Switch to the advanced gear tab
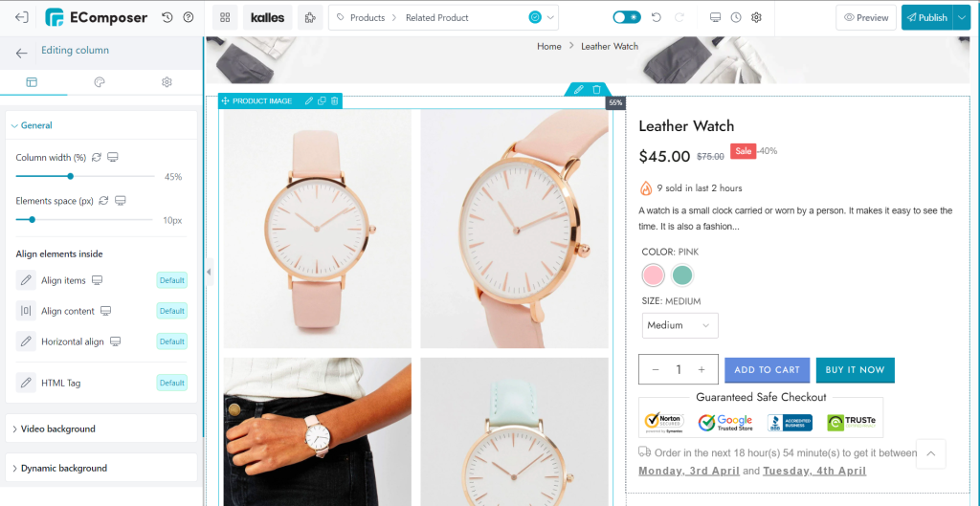Viewport: 980px width, 506px height. 167,82
